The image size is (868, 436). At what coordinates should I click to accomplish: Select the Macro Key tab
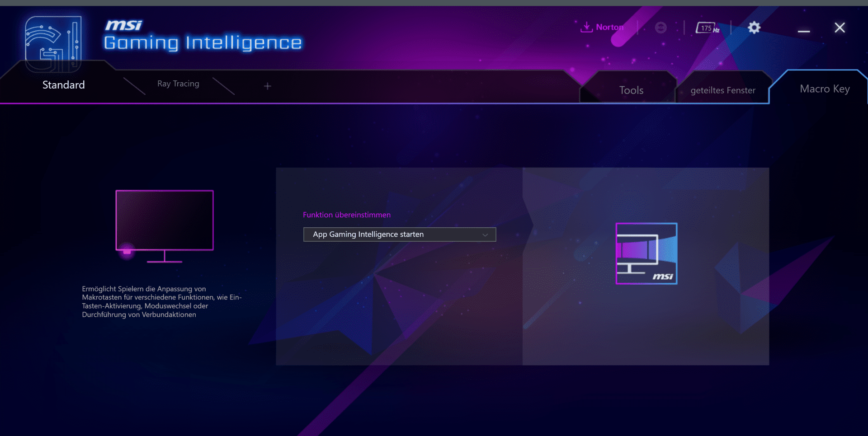click(825, 89)
